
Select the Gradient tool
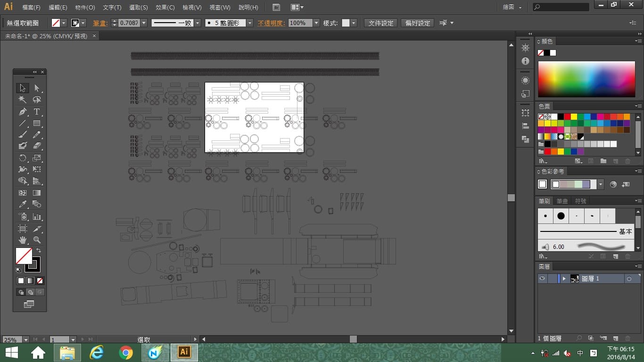(x=37, y=193)
